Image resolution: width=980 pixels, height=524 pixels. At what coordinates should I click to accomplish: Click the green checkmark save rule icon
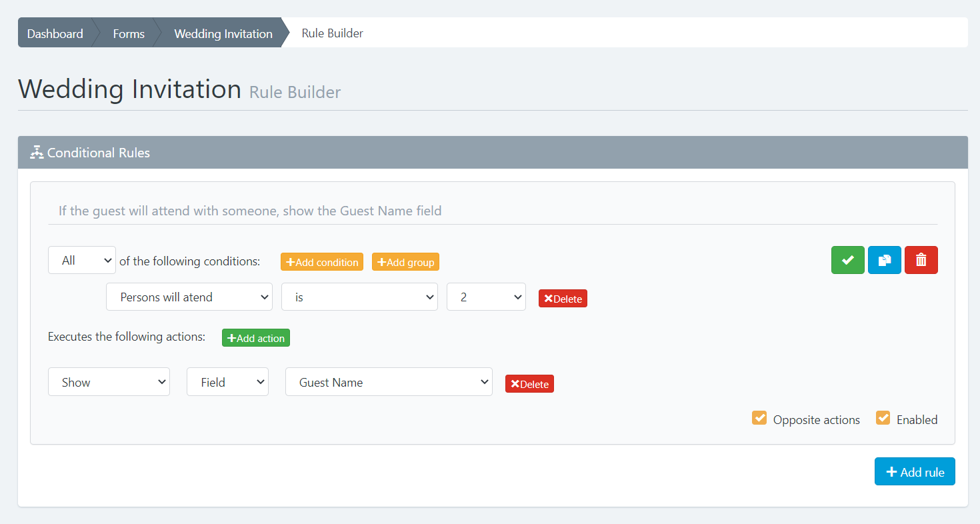point(847,260)
